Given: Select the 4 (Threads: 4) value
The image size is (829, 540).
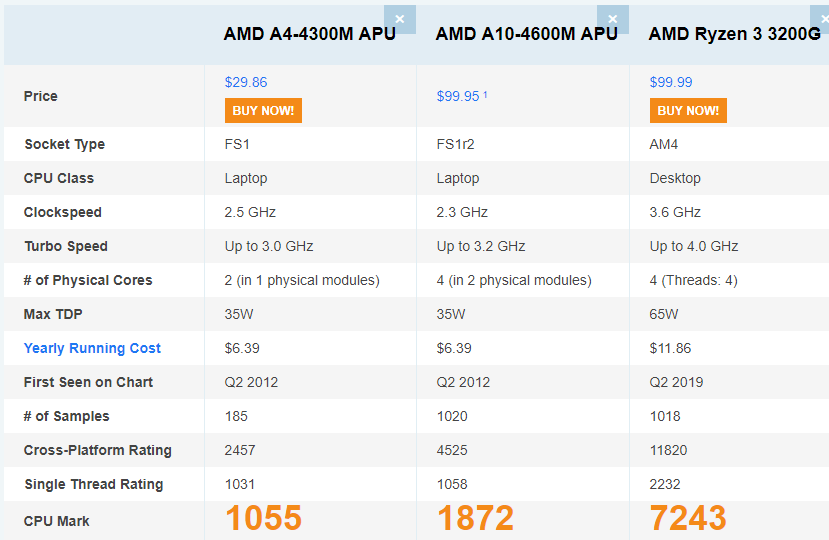Looking at the screenshot, I should click(694, 280).
